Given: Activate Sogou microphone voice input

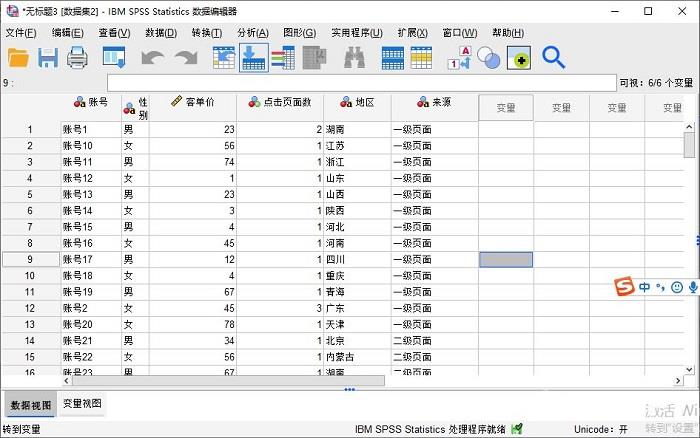Looking at the screenshot, I should click(693, 287).
